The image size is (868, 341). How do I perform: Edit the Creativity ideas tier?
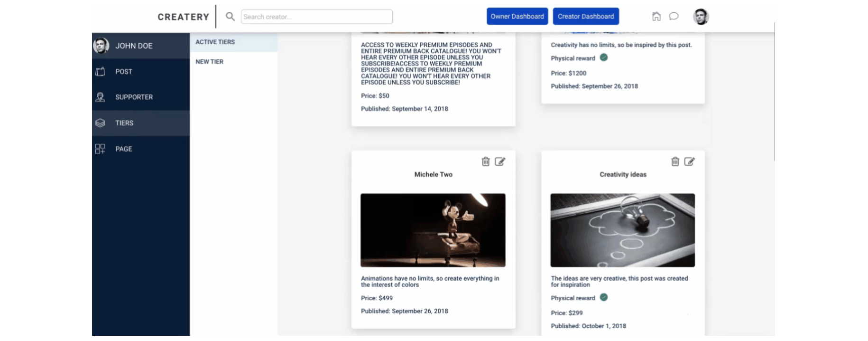[690, 161]
